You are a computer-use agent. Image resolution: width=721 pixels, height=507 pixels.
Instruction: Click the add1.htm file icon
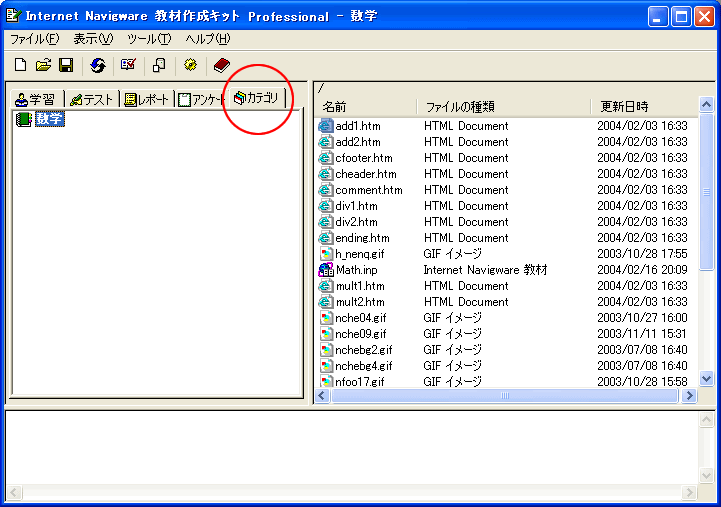(326, 125)
